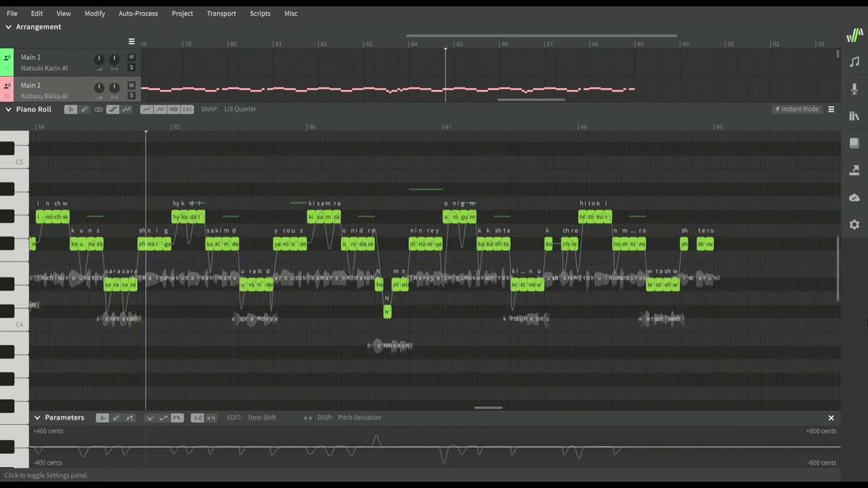Toggle the phoneme display in Piano Roll
Screen dimensions: 868x488
(187, 109)
